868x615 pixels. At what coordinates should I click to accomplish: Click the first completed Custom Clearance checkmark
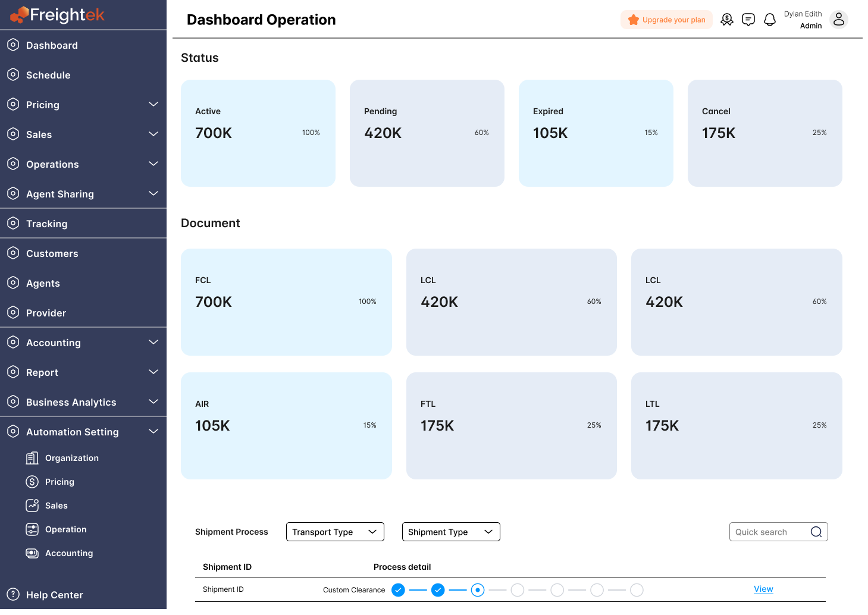(x=398, y=590)
